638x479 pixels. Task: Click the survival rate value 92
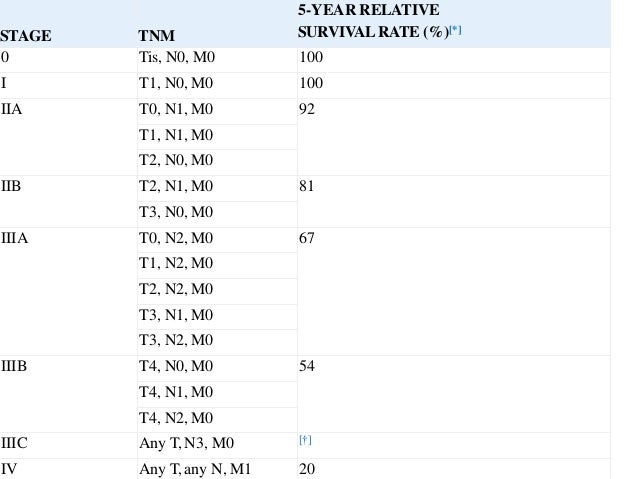[x=307, y=109]
